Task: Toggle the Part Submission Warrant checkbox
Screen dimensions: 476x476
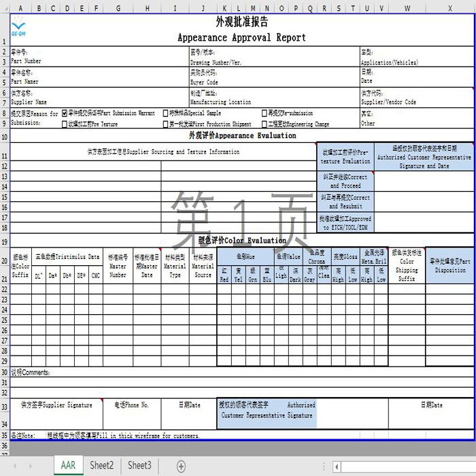Action: coord(65,114)
